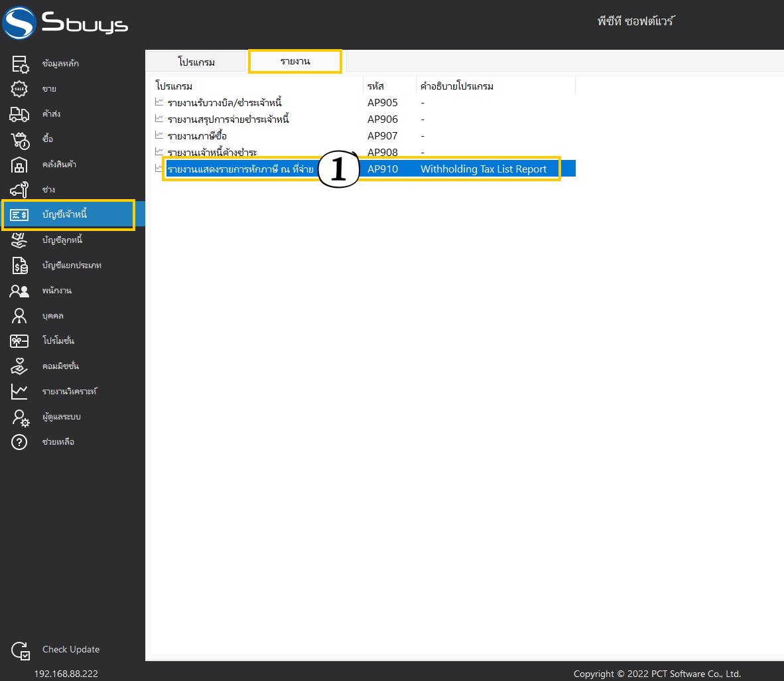The height and width of the screenshot is (681, 784).
Task: Click the บัญชีแยกประเภท ledger icon
Action: click(x=20, y=265)
